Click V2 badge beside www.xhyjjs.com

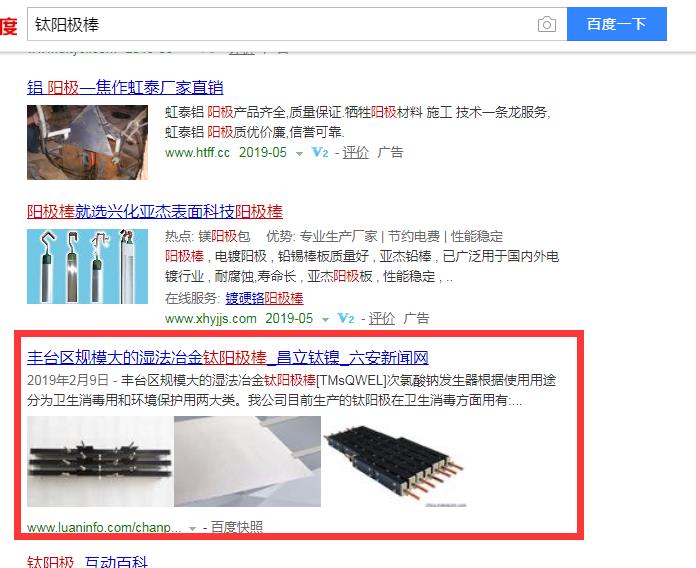click(346, 319)
